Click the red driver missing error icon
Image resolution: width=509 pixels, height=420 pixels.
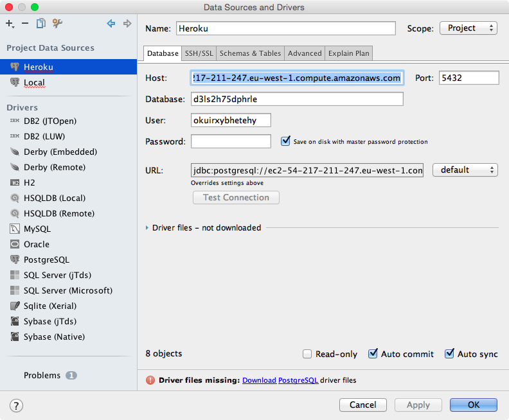(x=150, y=380)
